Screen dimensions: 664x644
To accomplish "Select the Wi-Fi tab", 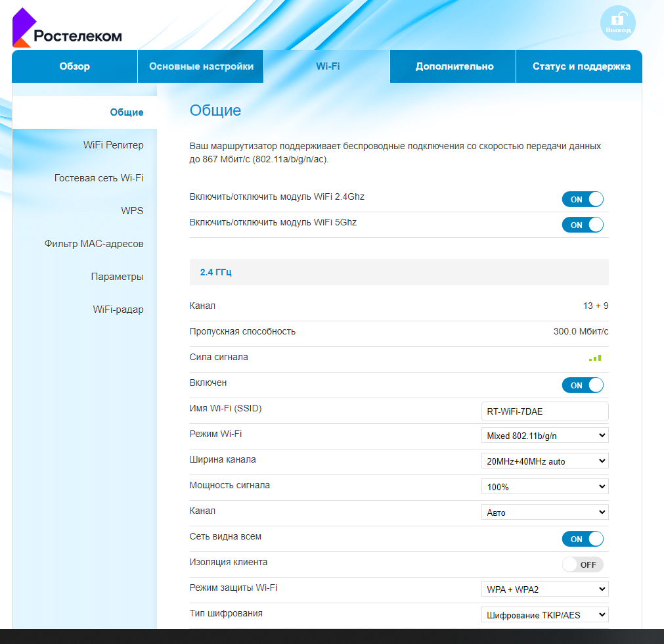I will point(327,66).
